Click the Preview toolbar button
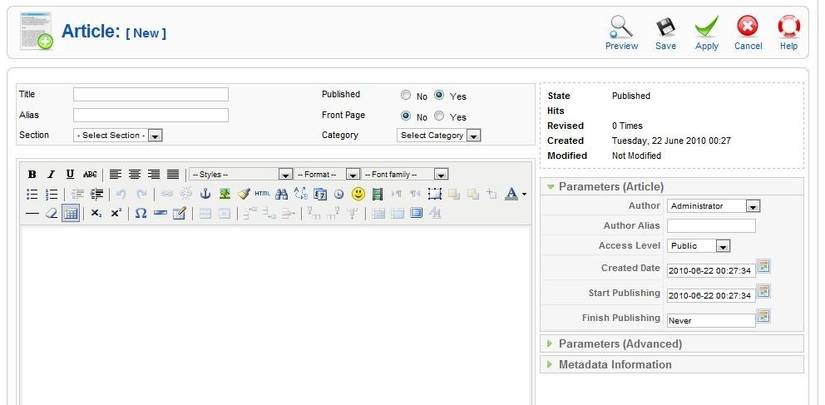Viewport: 825px width, 405px height. pyautogui.click(x=621, y=33)
